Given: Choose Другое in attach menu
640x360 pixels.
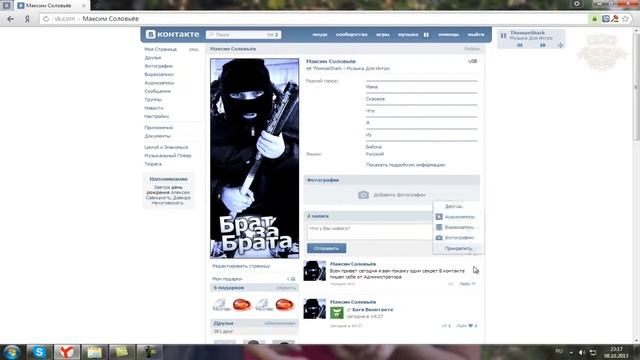Looking at the screenshot, I should point(453,207).
